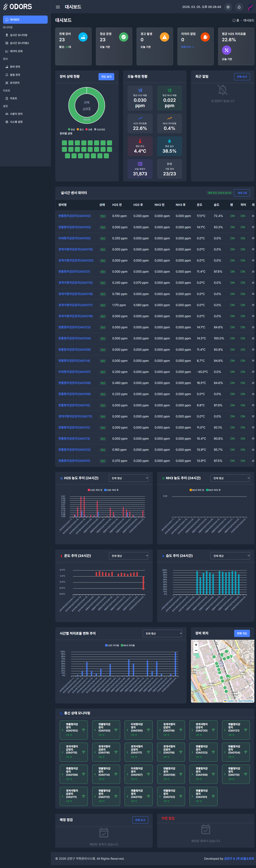256x868 pixels.
Task: Open device link 맨홀형저감장치(OA0102)
Action: pos(74,216)
